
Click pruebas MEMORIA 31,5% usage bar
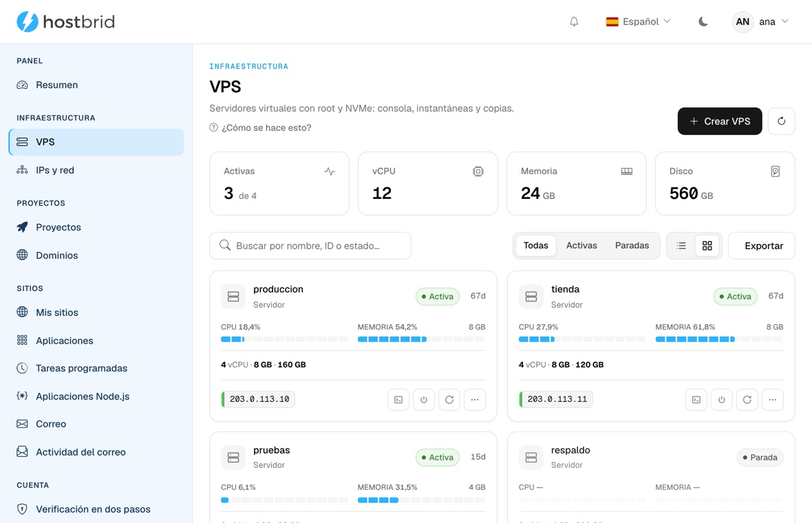[421, 500]
